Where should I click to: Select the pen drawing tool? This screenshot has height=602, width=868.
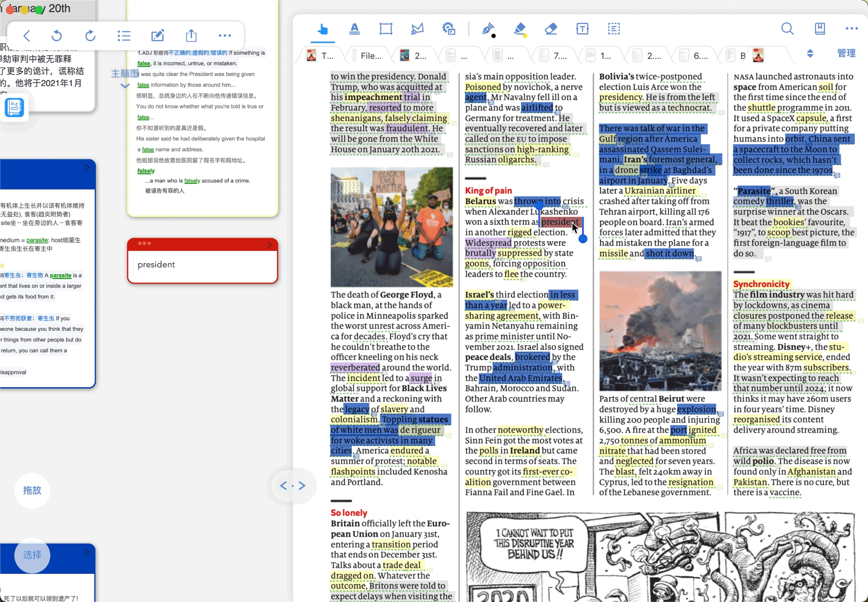pos(489,30)
